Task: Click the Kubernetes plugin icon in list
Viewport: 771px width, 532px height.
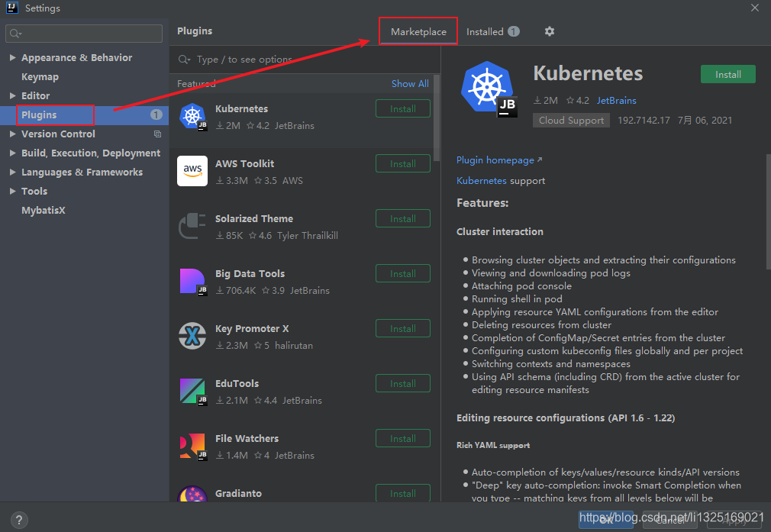Action: point(192,117)
